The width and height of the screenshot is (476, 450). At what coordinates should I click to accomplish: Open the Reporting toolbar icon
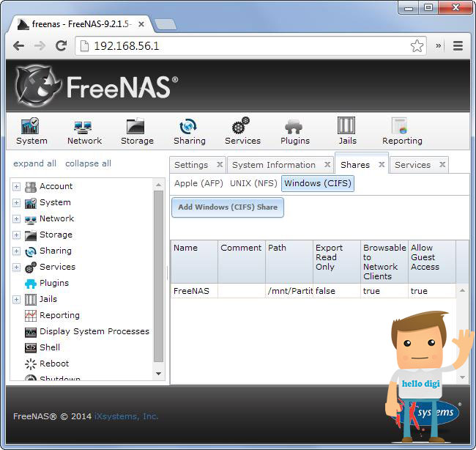(x=399, y=126)
